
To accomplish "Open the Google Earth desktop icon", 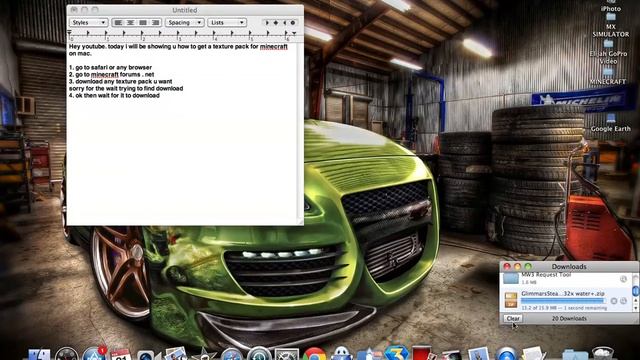I will pos(611,123).
